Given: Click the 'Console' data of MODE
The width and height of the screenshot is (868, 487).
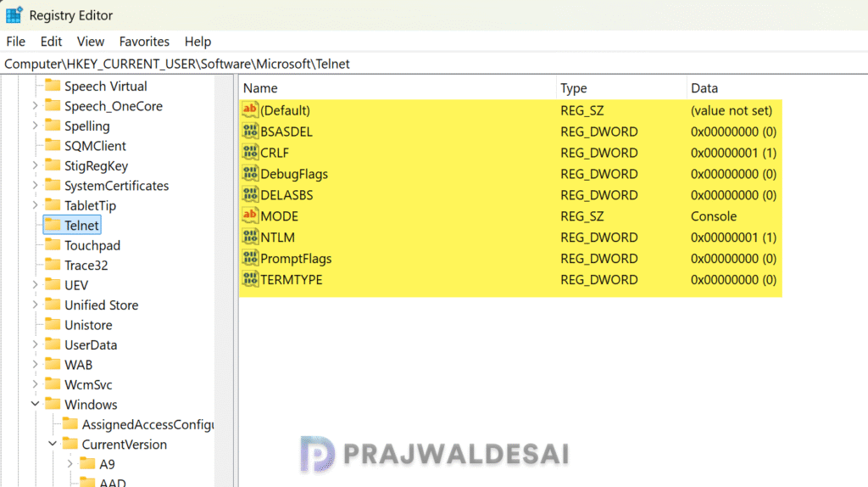Looking at the screenshot, I should coord(714,216).
